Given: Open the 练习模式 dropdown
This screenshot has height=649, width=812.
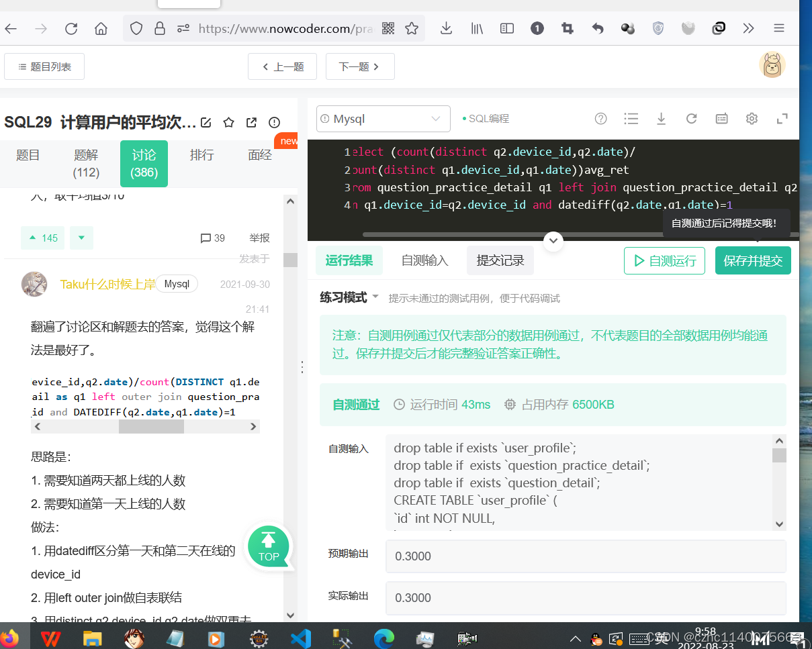Looking at the screenshot, I should (345, 297).
